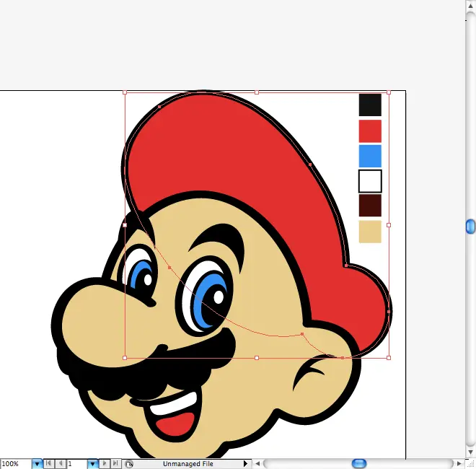Go to the first artboard page
476x469 pixels.
[x=48, y=464]
